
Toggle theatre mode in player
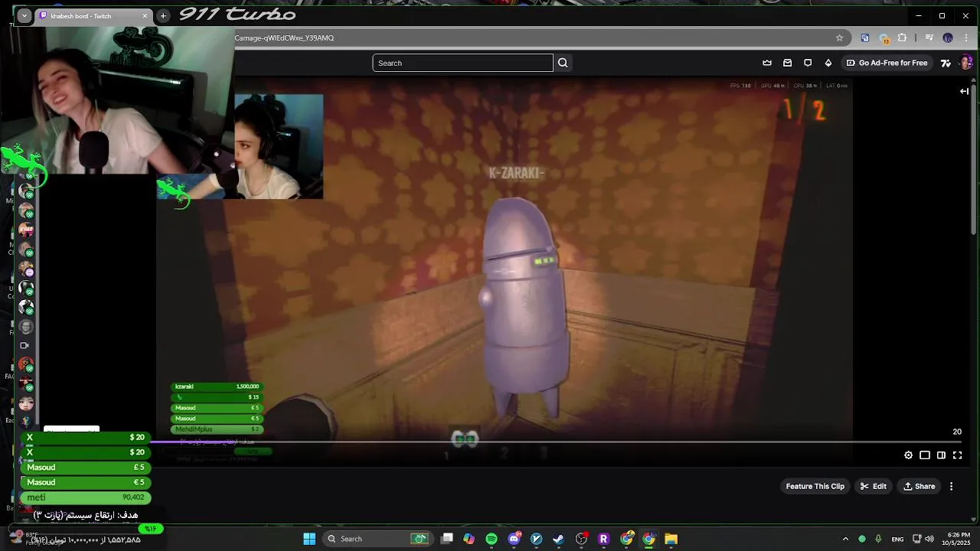(x=925, y=455)
